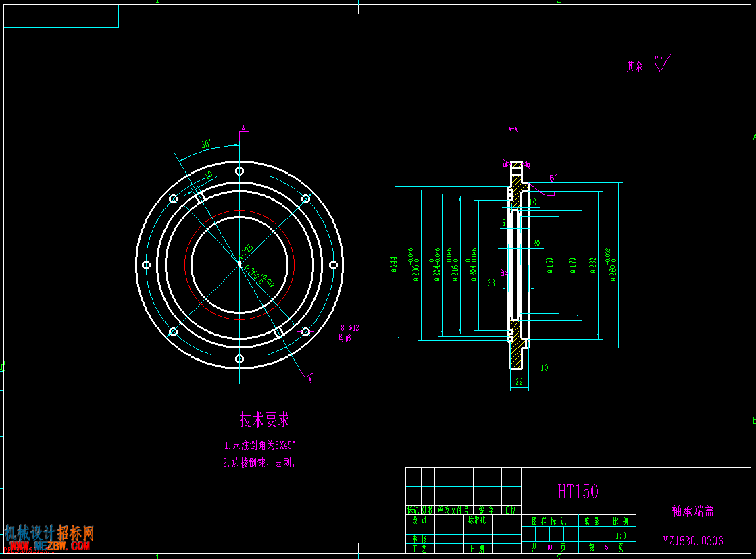Click the 30° angle dimension
The height and width of the screenshot is (559, 756).
click(205, 144)
